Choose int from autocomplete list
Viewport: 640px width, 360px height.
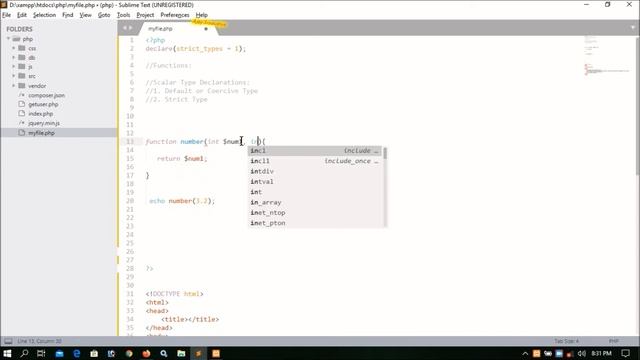[315, 192]
